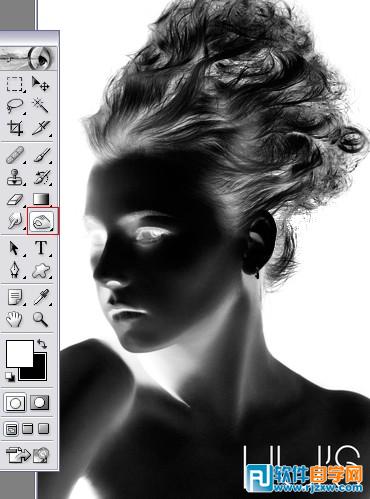Image resolution: width=370 pixels, height=499 pixels.
Task: Select the Pen tool
Action: [x=15, y=269]
